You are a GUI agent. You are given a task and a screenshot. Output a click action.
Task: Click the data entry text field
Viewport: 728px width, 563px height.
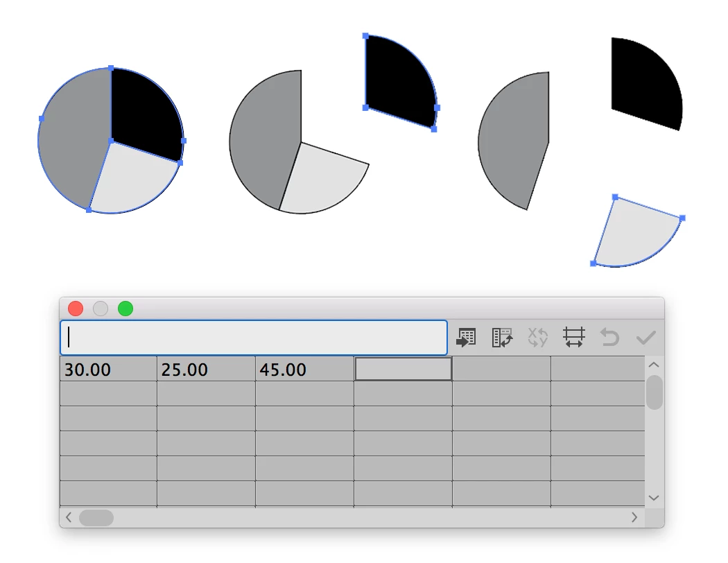pos(254,338)
